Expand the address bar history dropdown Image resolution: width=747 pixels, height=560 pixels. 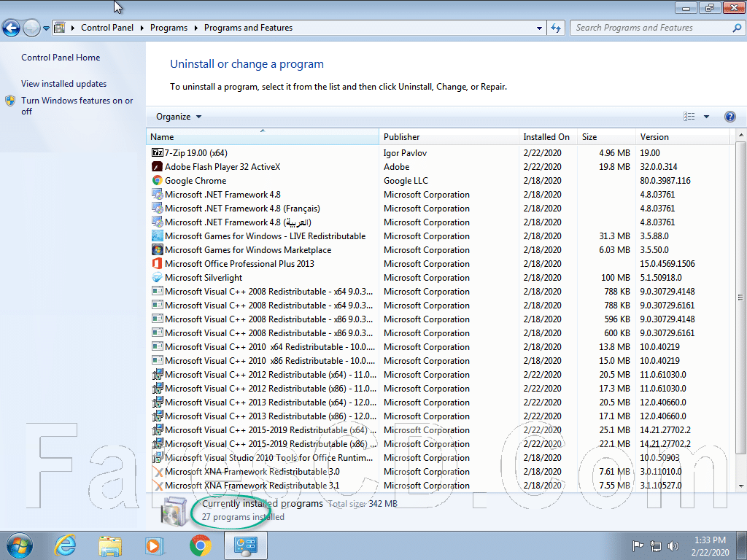tap(539, 28)
